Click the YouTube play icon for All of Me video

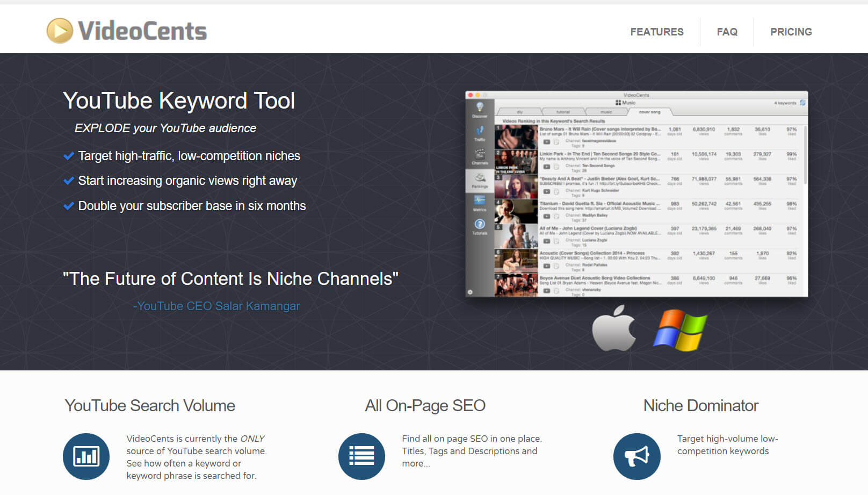point(546,241)
